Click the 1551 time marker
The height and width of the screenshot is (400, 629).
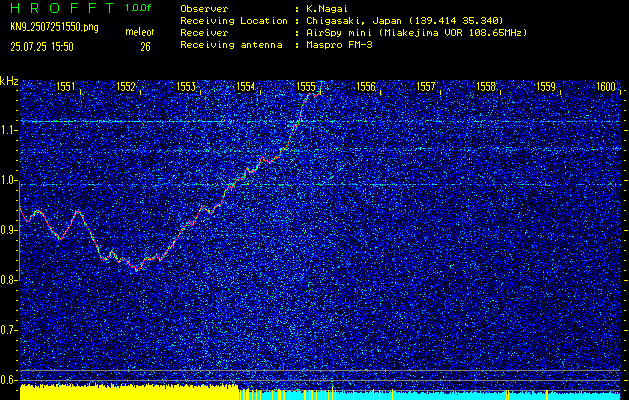click(65, 86)
